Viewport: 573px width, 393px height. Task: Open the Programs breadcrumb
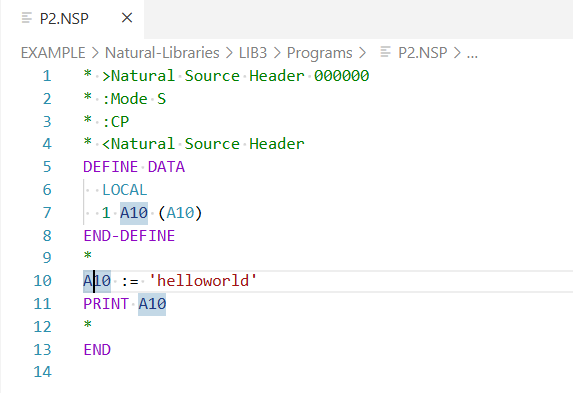pyautogui.click(x=319, y=53)
